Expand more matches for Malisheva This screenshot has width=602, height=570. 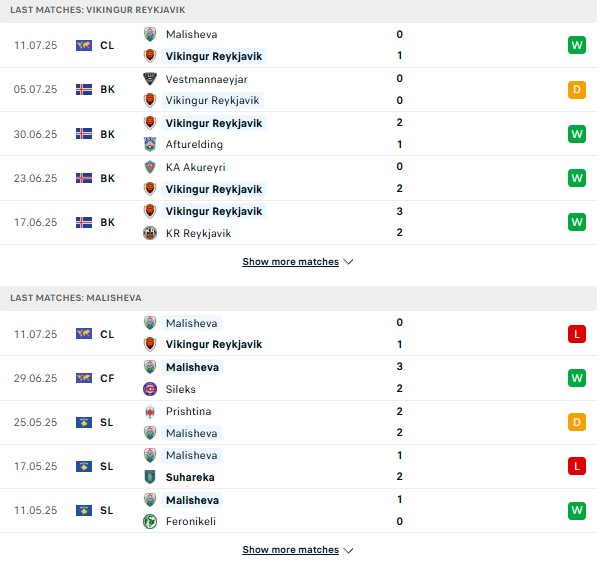tap(290, 550)
